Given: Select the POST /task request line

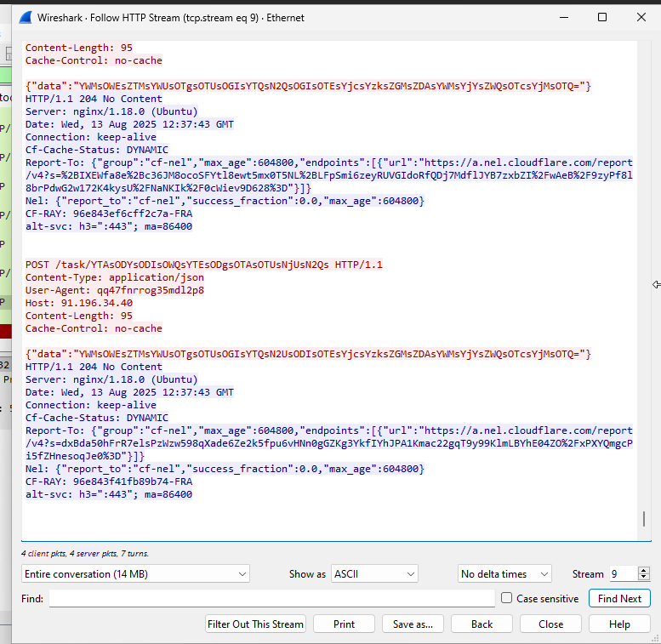Looking at the screenshot, I should (x=204, y=265).
